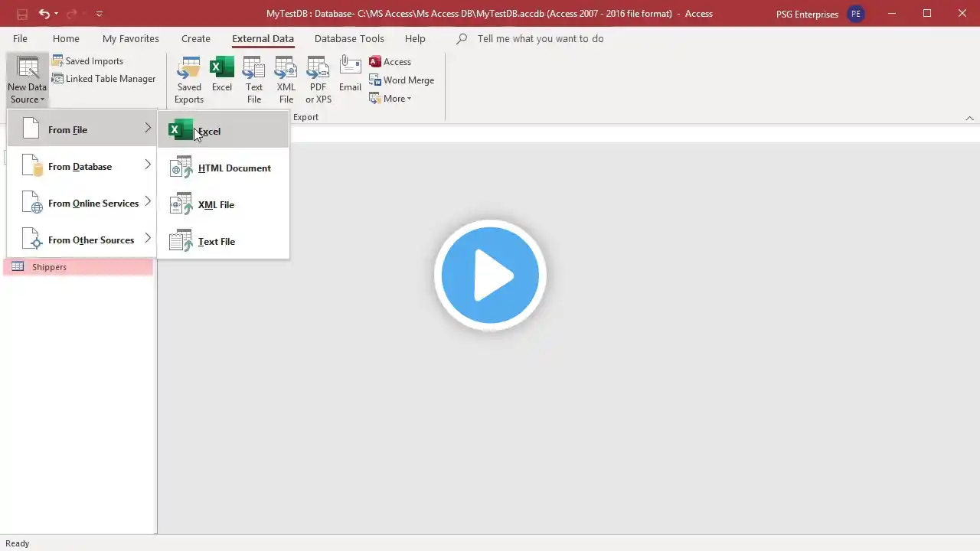980x551 pixels.
Task: Expand the From Database submenu
Action: [x=82, y=166]
